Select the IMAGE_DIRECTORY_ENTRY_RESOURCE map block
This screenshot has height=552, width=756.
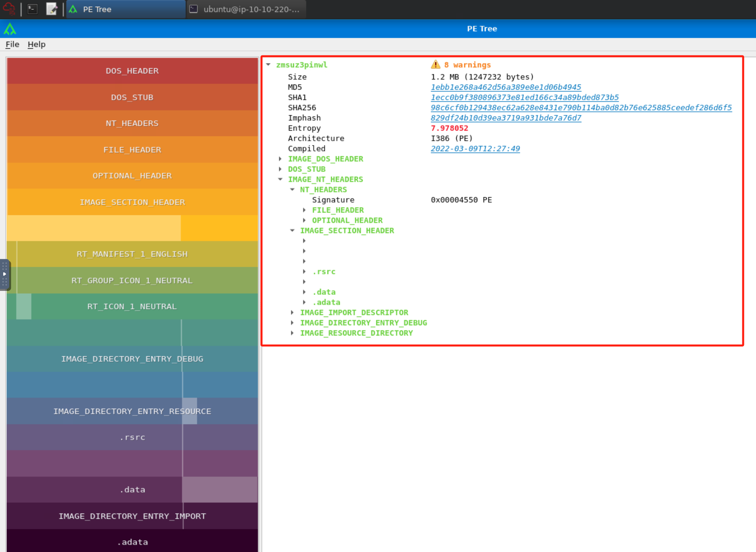(132, 411)
